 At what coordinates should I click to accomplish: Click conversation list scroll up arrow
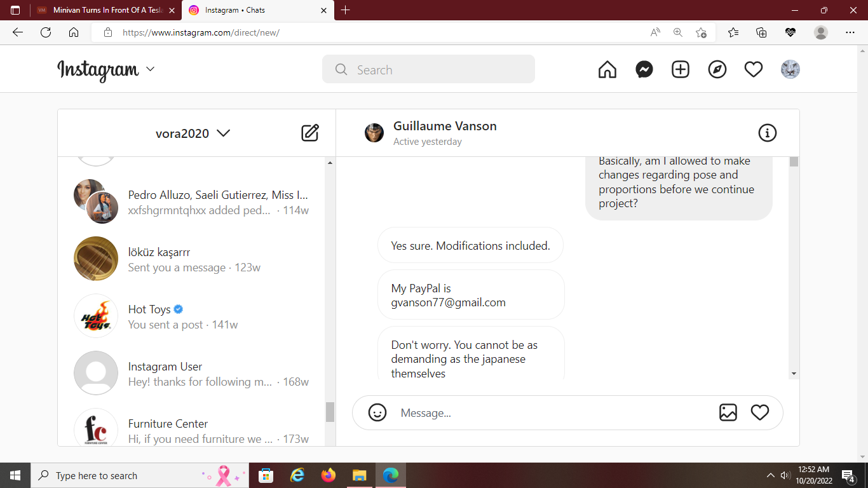[330, 163]
